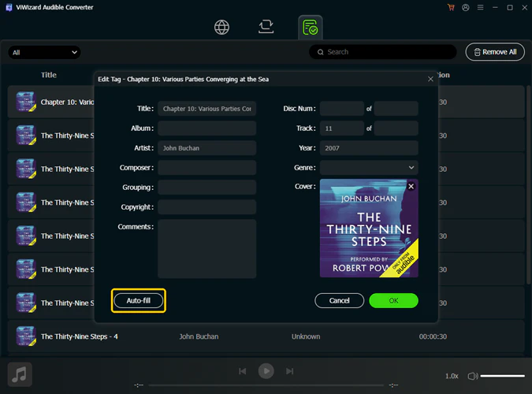Click John Buchan in the last row
532x394 pixels.
tap(199, 336)
